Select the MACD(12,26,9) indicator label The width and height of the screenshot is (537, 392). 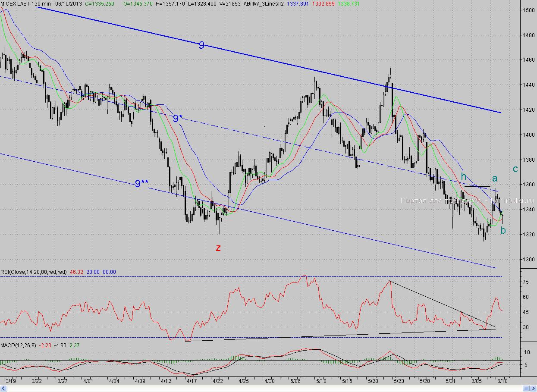pyautogui.click(x=18, y=345)
